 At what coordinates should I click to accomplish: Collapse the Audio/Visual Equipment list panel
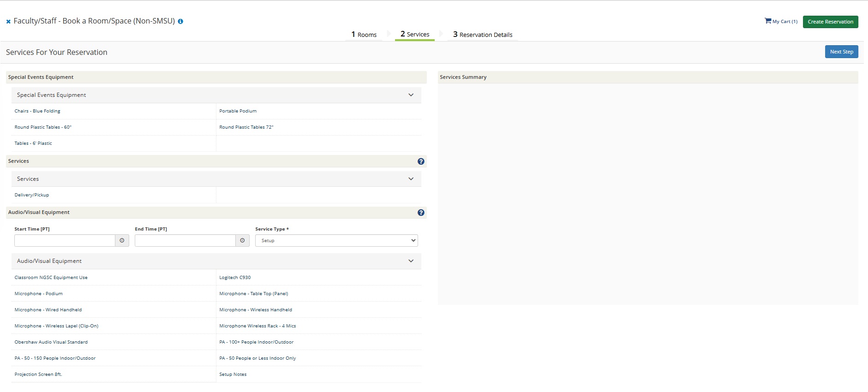pyautogui.click(x=411, y=261)
